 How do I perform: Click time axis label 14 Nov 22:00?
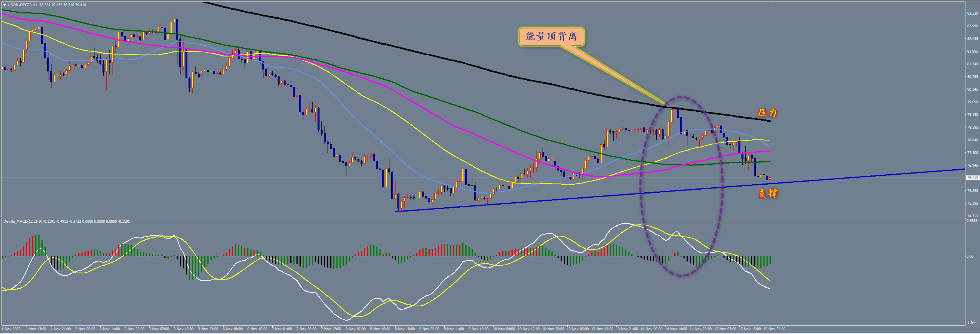pyautogui.click(x=700, y=329)
